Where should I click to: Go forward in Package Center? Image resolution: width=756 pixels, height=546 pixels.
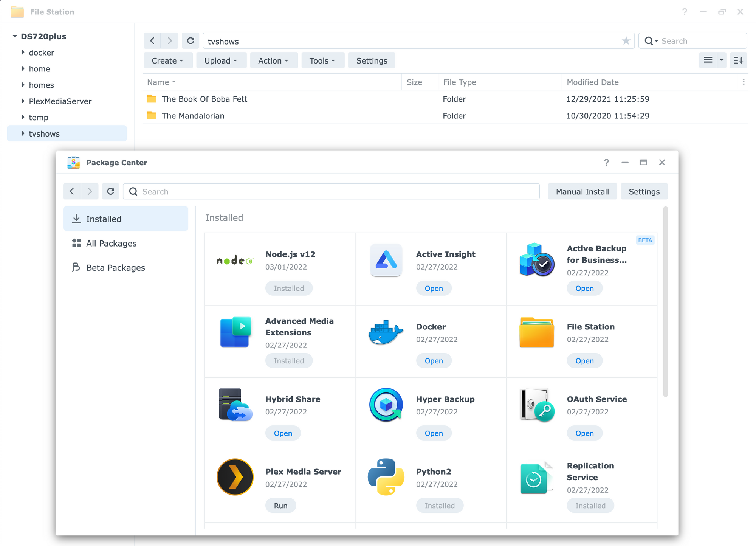click(x=90, y=191)
